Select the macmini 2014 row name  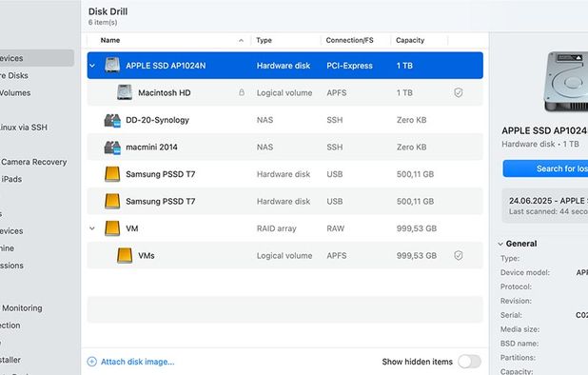[x=151, y=147]
